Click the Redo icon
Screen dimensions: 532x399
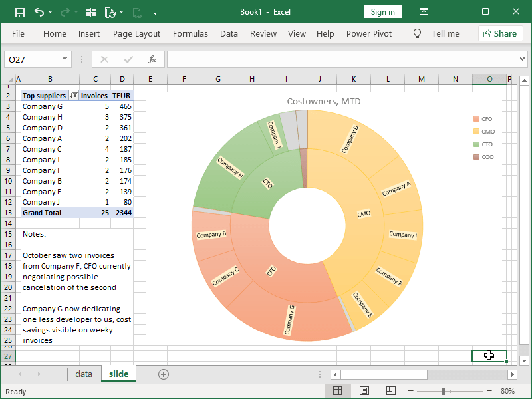[64, 11]
